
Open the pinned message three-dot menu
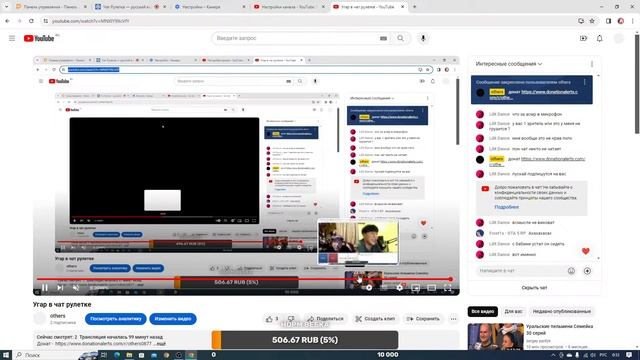click(584, 82)
